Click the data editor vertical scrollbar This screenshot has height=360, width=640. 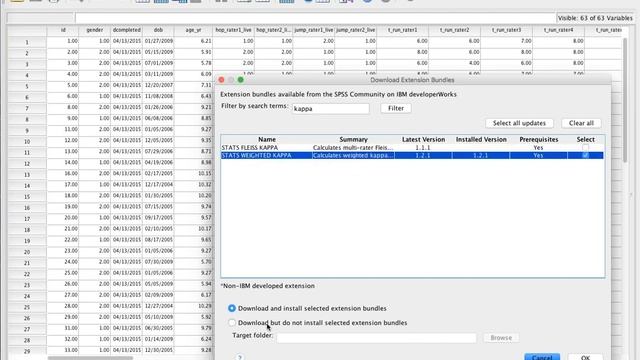624,100
